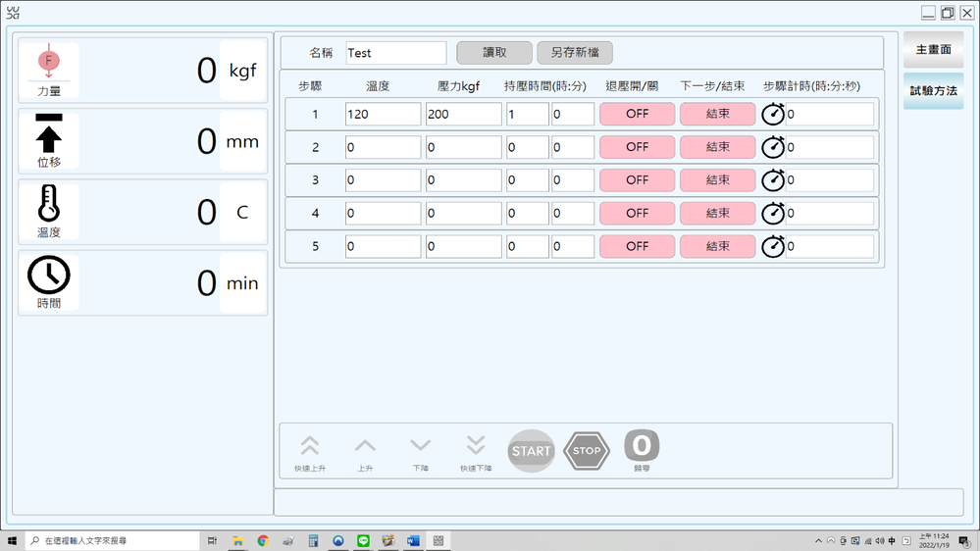The height and width of the screenshot is (551, 980).
Task: Open Google Chrome from the Windows taskbar
Action: click(x=263, y=540)
